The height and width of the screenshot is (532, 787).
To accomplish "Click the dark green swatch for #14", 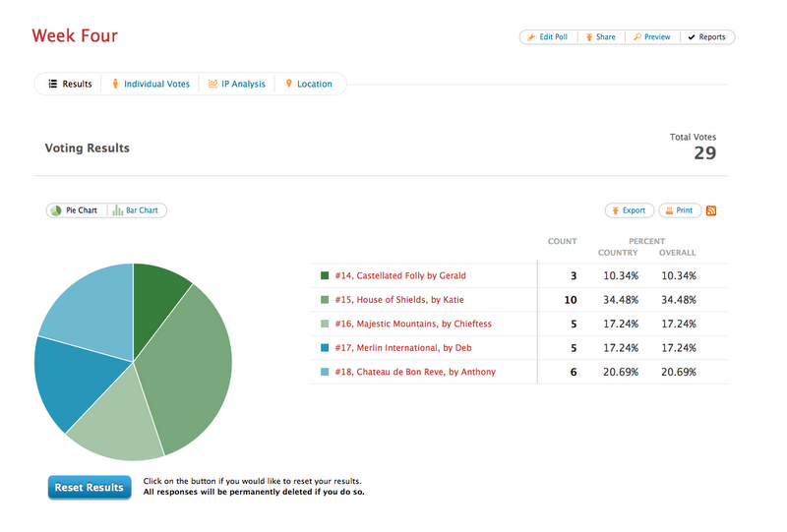I will point(325,275).
